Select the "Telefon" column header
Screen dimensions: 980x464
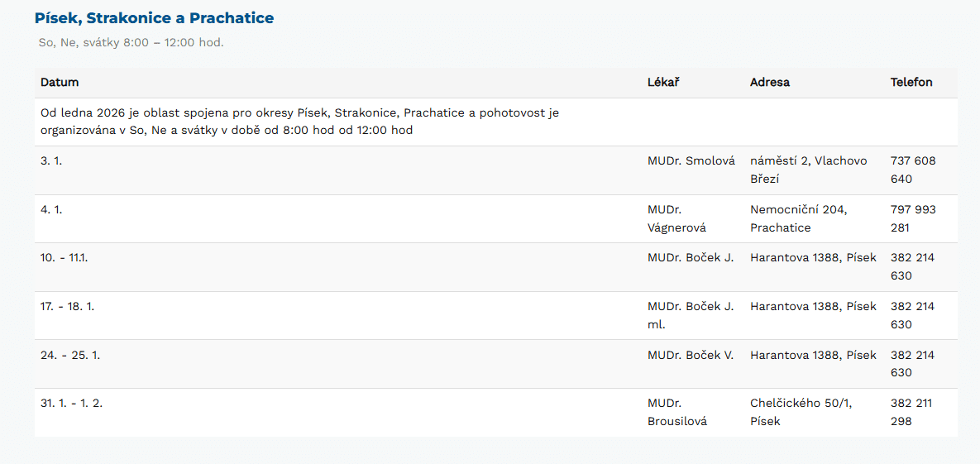[911, 83]
